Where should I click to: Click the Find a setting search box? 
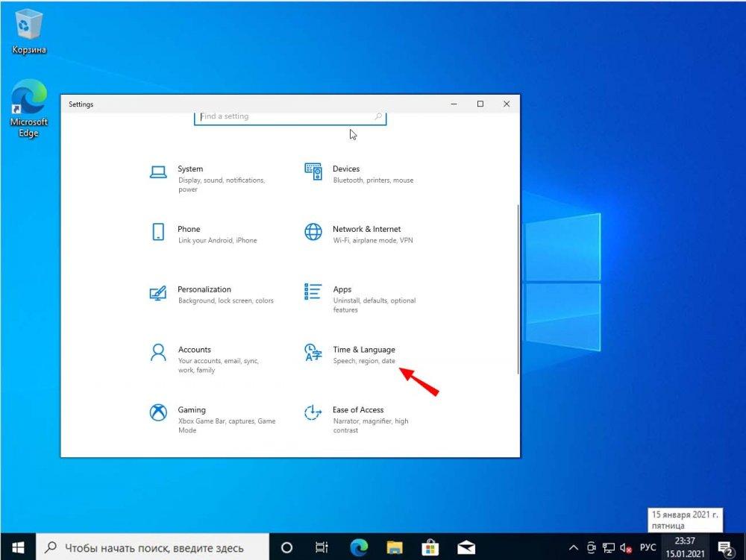tap(290, 117)
